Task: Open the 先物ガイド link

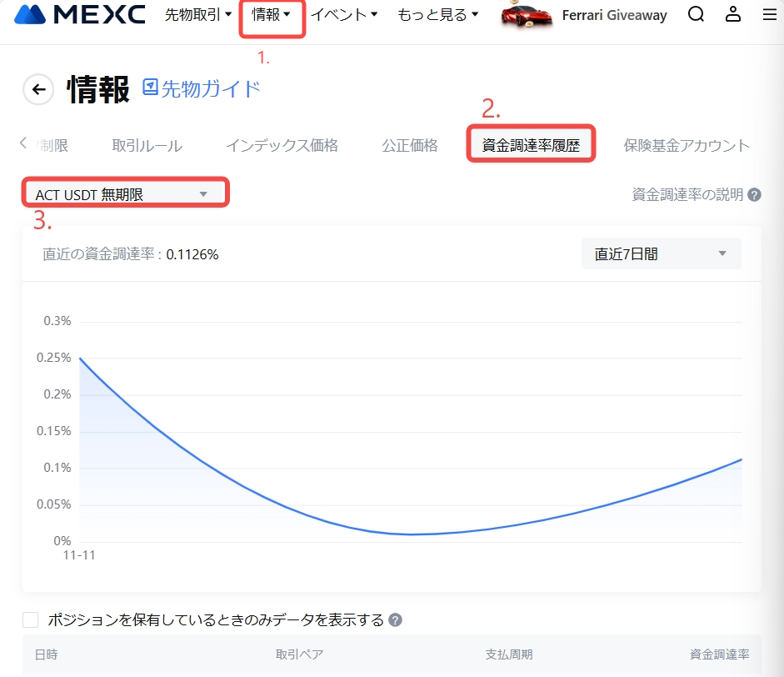Action: [202, 88]
